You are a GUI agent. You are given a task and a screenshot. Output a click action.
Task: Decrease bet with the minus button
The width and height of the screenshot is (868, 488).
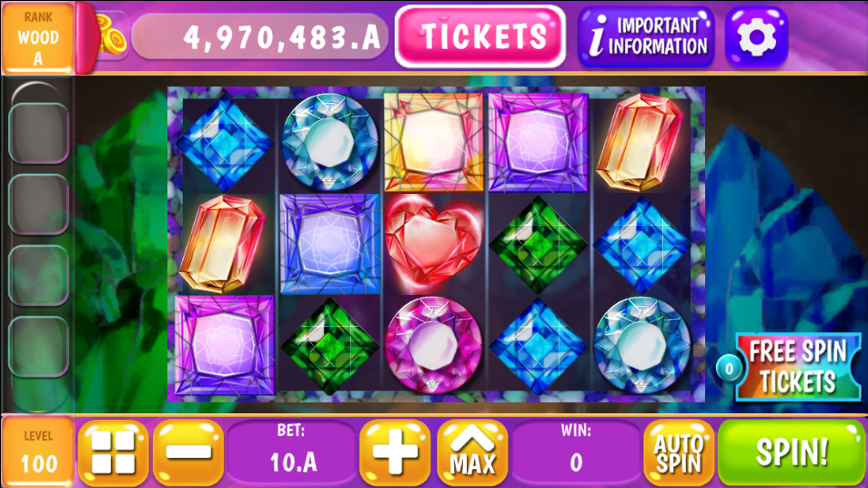(x=188, y=452)
